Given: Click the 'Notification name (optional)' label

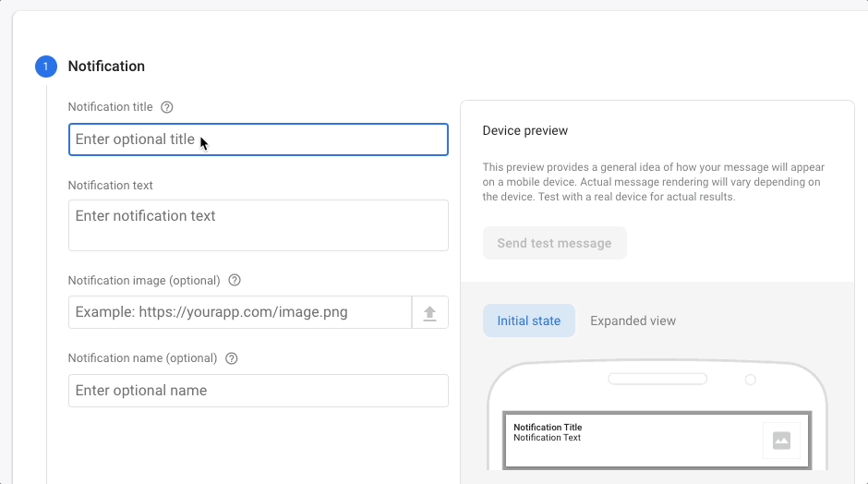Looking at the screenshot, I should [142, 358].
